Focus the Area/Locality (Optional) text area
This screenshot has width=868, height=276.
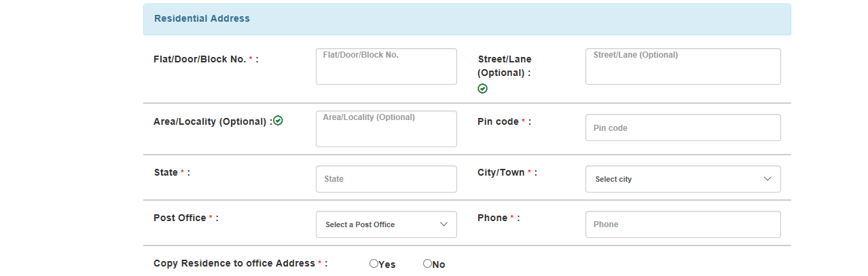click(x=386, y=129)
